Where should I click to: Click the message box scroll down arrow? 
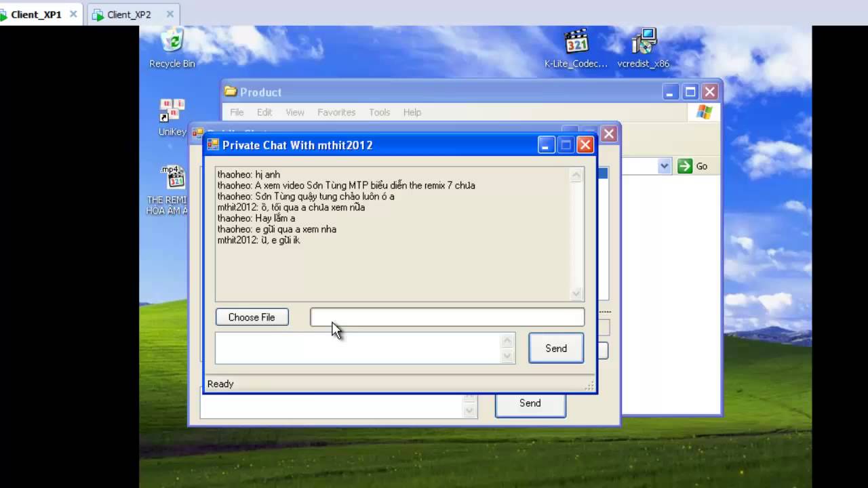pyautogui.click(x=507, y=356)
